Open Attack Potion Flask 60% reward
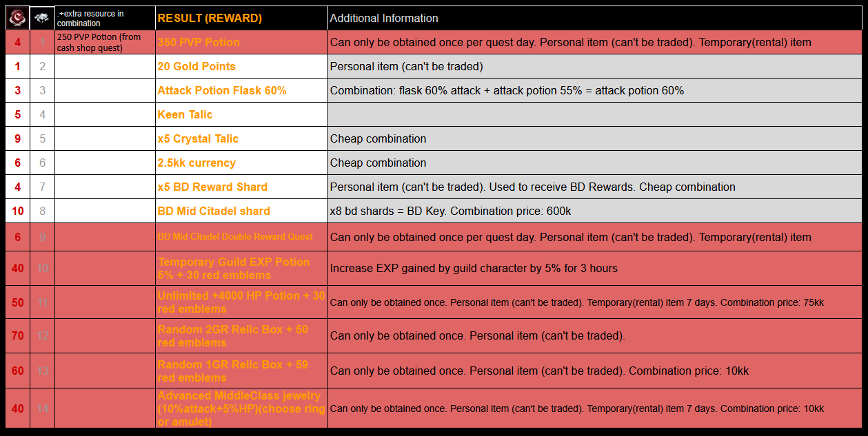Viewport: 868px width, 436px height. [222, 90]
